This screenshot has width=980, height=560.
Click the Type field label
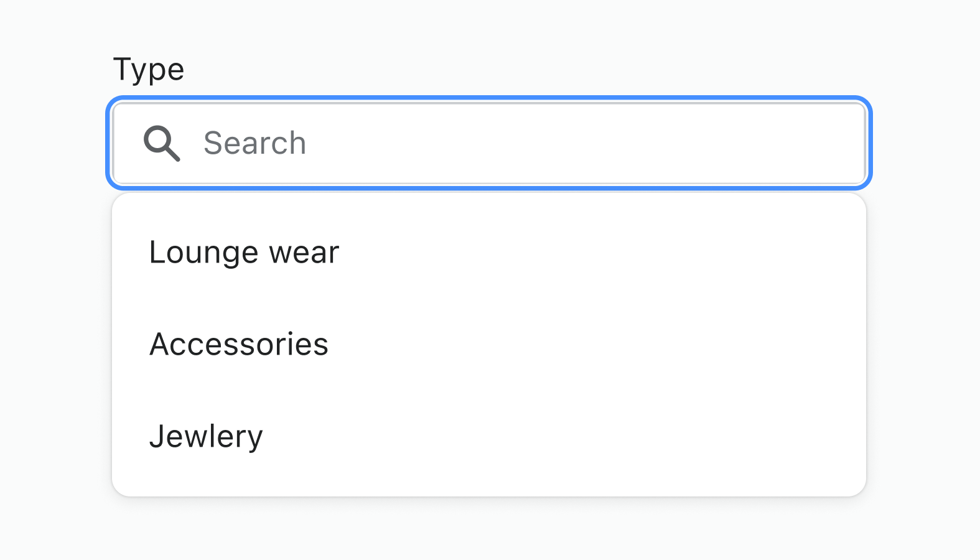[x=149, y=69]
